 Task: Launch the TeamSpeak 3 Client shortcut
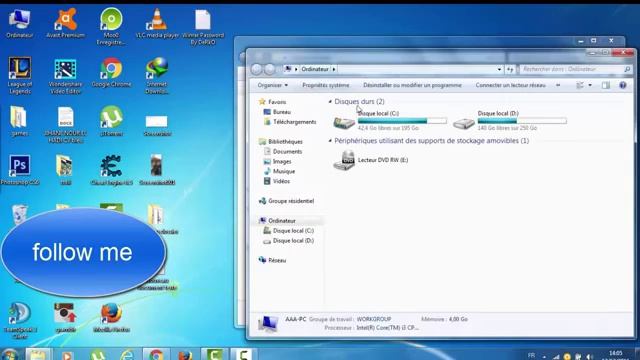(x=20, y=320)
